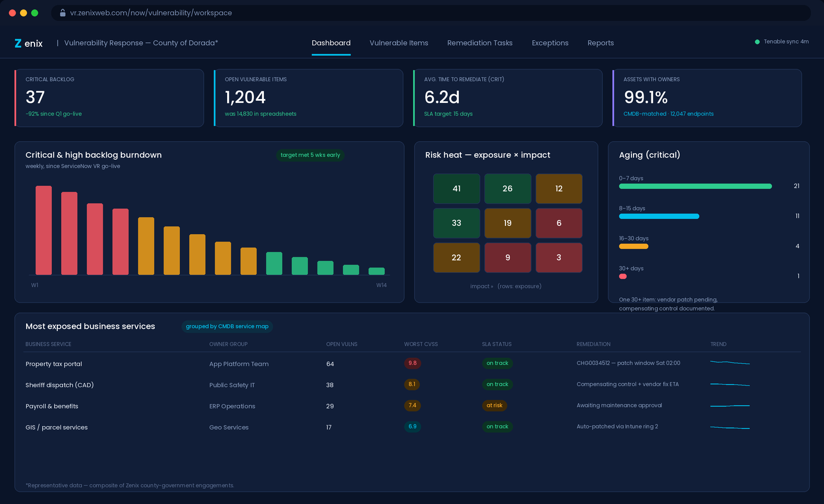Viewport: 824px width, 504px height.
Task: Click the last green W14 burndown bar
Action: 377,271
